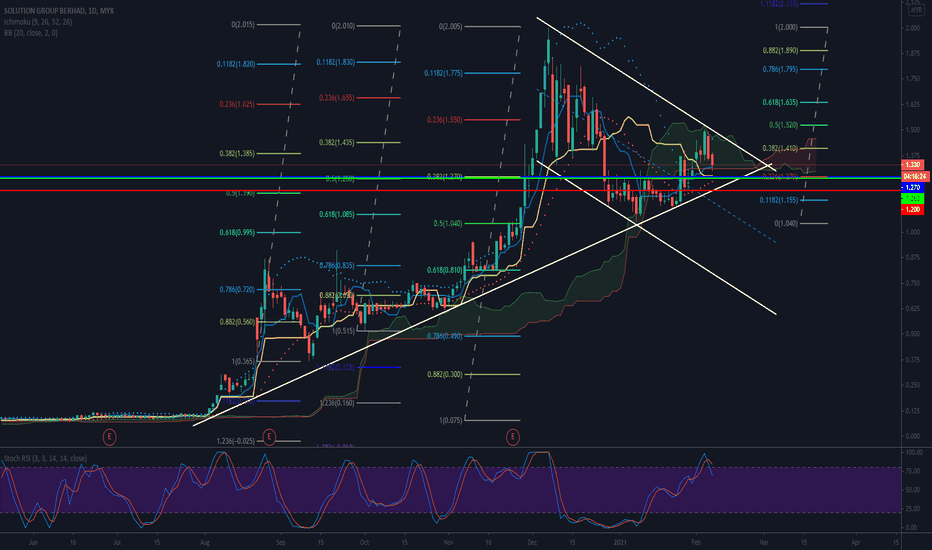Select the 1(0.365) Fibonacci label

tap(243, 362)
